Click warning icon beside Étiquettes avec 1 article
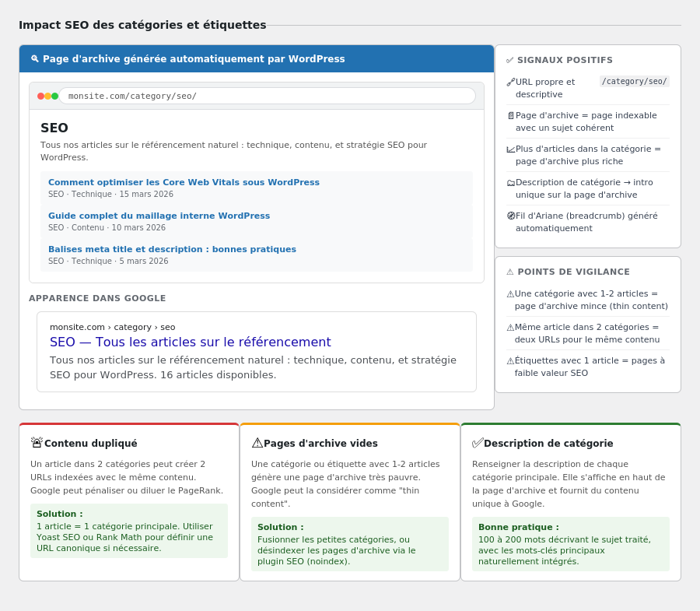The image size is (700, 611). [510, 361]
